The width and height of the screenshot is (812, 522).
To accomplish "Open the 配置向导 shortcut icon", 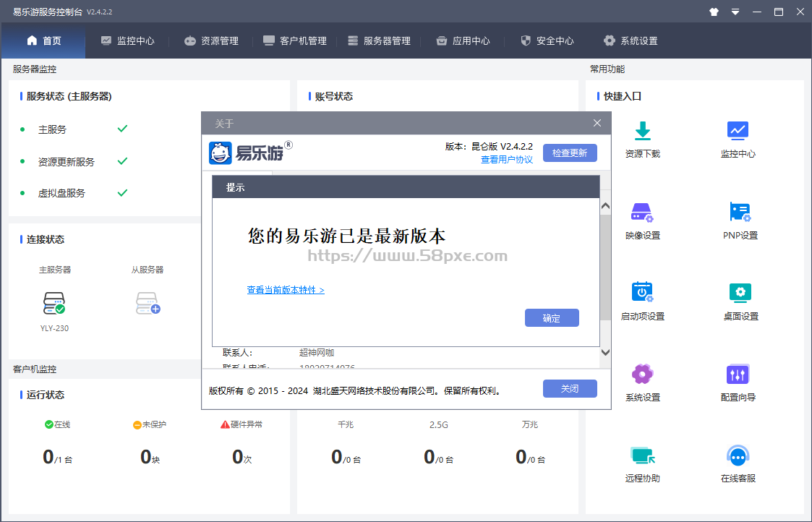I will [x=738, y=374].
